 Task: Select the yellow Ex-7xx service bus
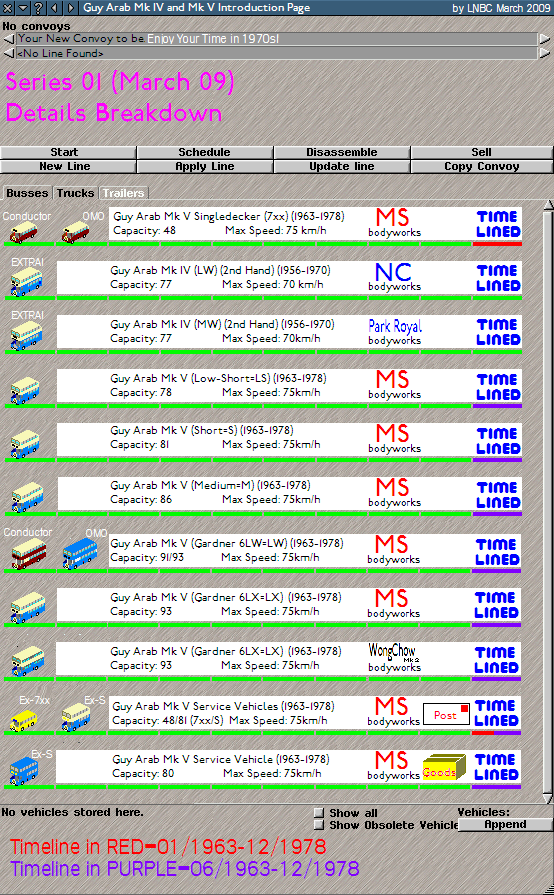pos(23,721)
